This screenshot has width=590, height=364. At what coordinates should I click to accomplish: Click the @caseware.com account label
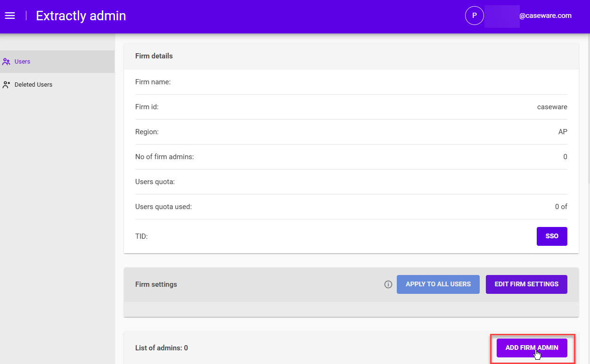[x=545, y=15]
